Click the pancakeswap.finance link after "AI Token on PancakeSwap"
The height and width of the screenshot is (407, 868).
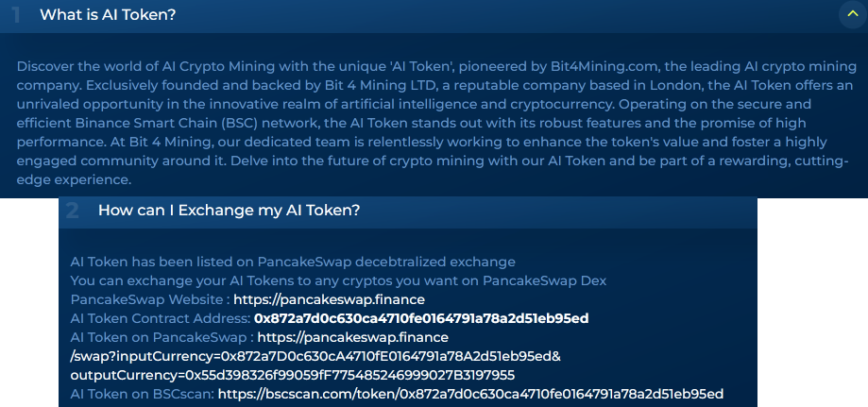click(x=352, y=337)
